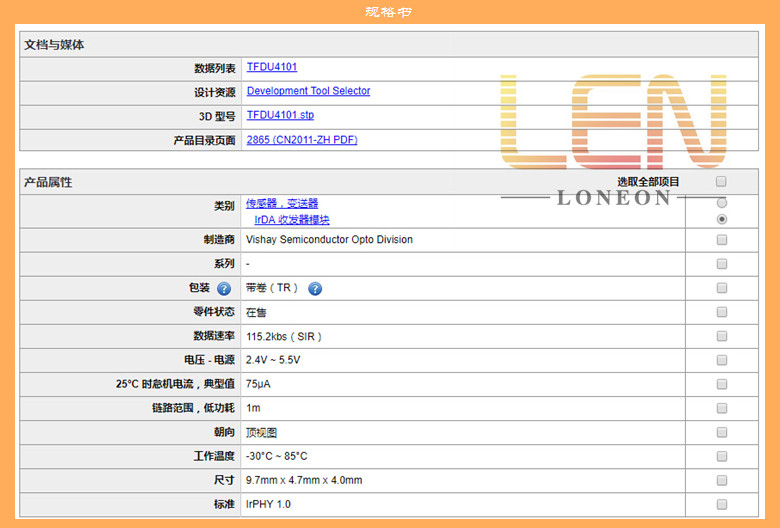Select the radio button for 传感器，变送器
Image resolution: width=780 pixels, height=528 pixels.
point(721,203)
